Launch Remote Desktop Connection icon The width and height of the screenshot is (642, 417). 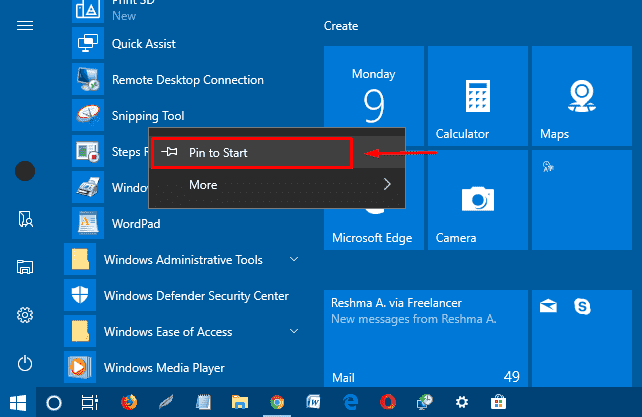(x=88, y=79)
